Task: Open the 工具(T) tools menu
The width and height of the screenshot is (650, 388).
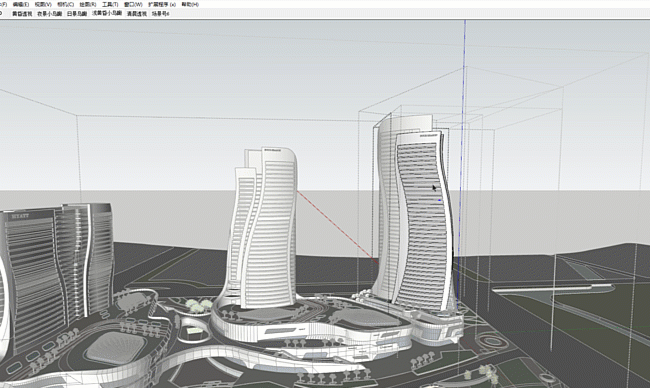Action: (x=110, y=4)
